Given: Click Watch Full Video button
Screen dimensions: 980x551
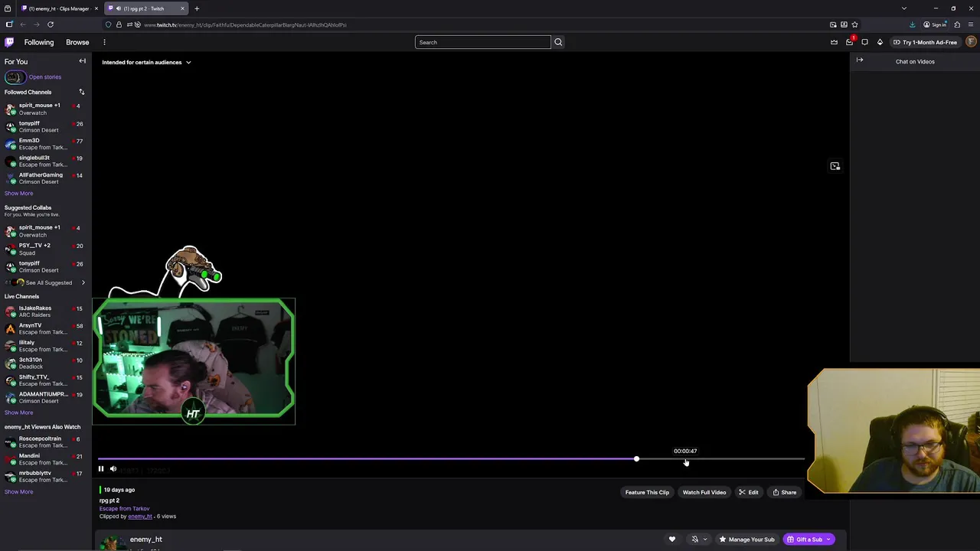Looking at the screenshot, I should pos(704,492).
